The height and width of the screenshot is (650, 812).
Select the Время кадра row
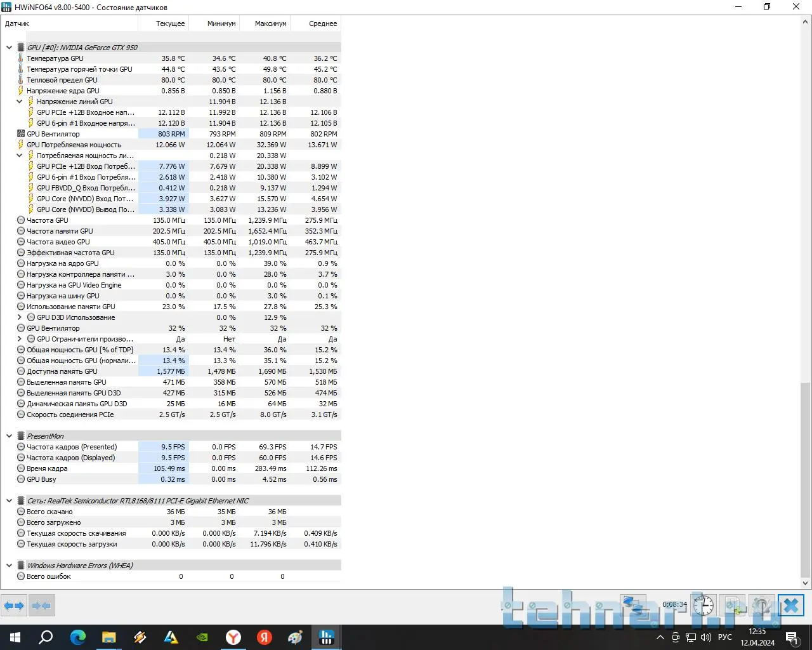[x=178, y=468]
